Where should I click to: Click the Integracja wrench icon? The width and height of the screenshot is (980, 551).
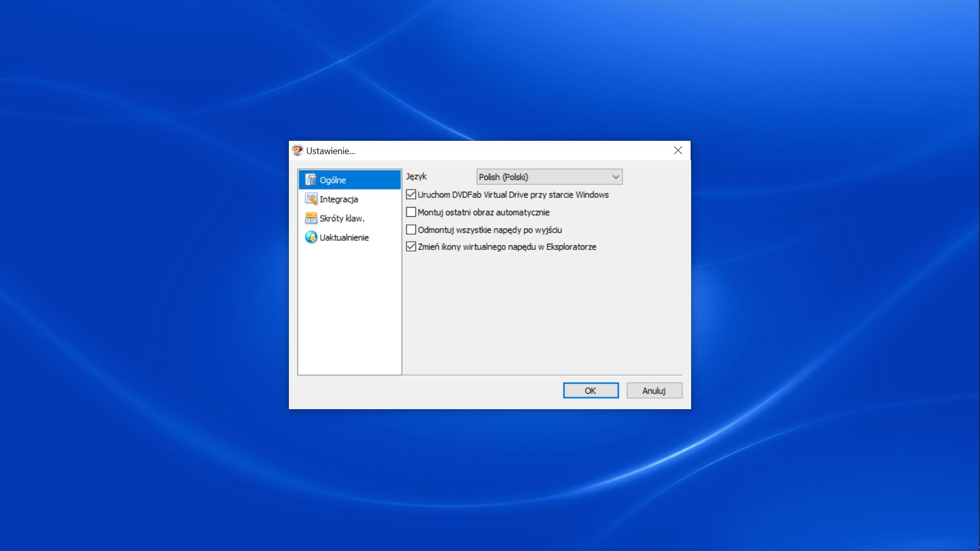tap(310, 199)
